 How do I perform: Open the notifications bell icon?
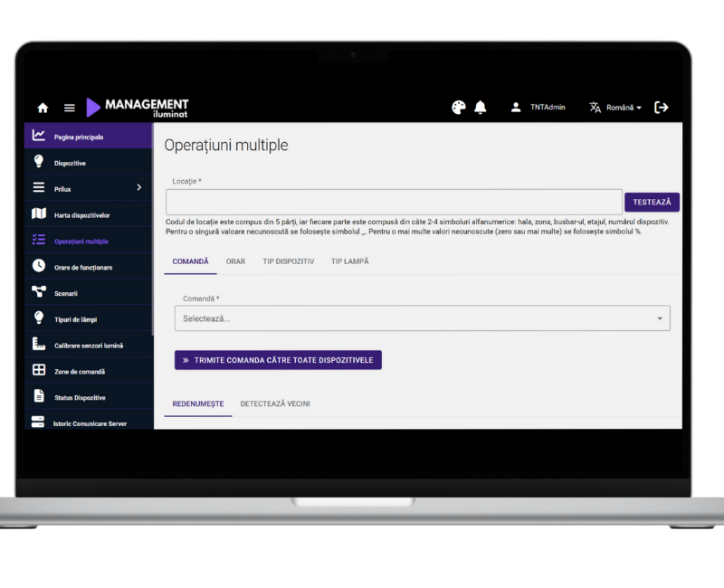point(481,108)
